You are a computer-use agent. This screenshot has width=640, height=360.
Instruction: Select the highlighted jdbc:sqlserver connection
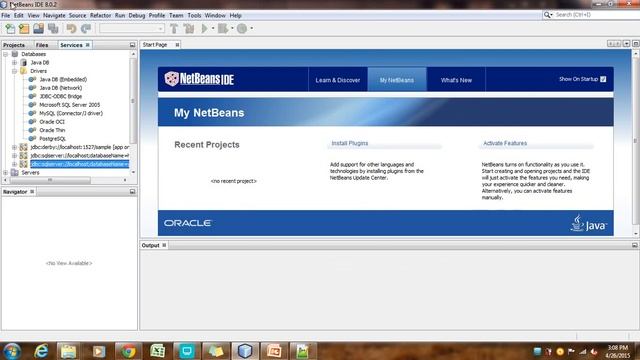click(x=80, y=164)
